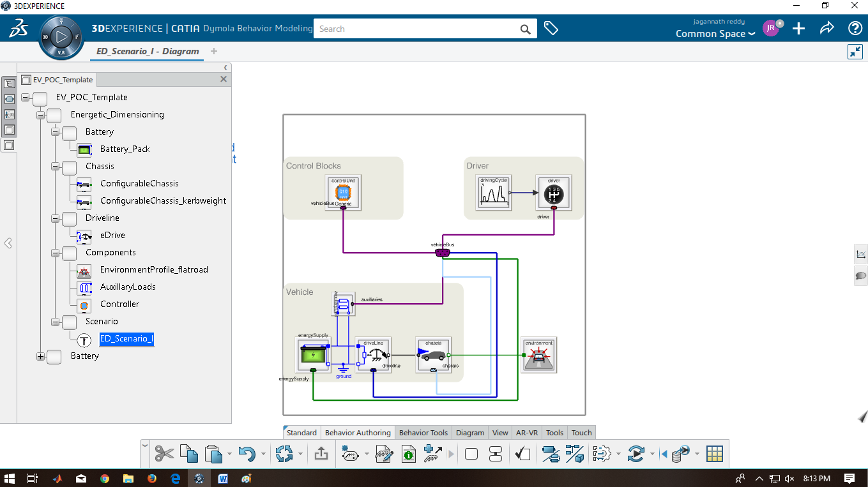
Task: Open the Update dropdown arrow
Action: point(300,454)
